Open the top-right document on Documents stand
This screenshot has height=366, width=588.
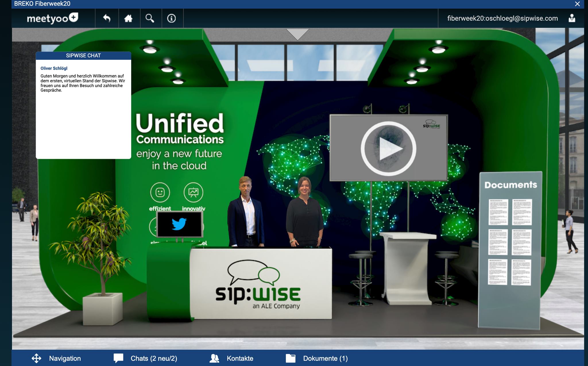(522, 212)
